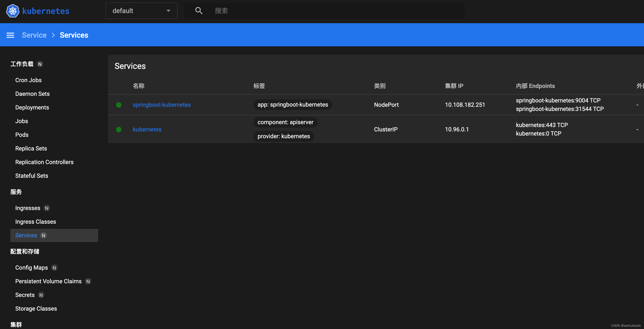644x329 pixels.
Task: Open Jobs in sidebar
Action: 22,121
